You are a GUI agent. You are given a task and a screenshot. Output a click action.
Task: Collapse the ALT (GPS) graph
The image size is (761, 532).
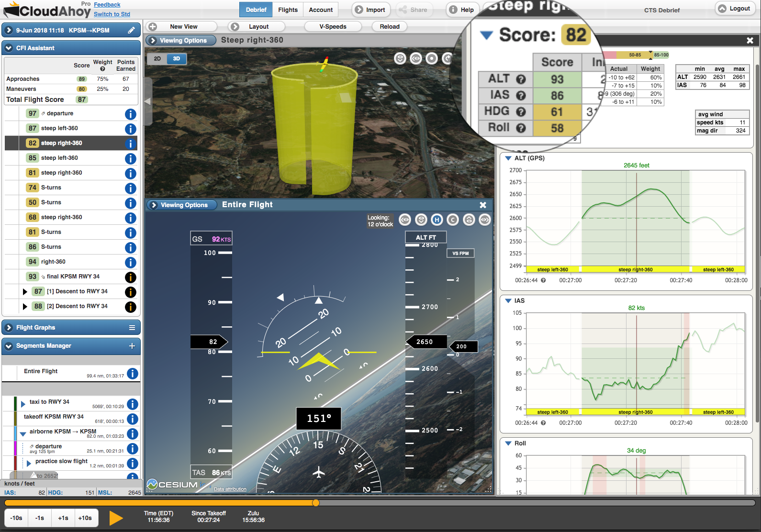tap(508, 158)
